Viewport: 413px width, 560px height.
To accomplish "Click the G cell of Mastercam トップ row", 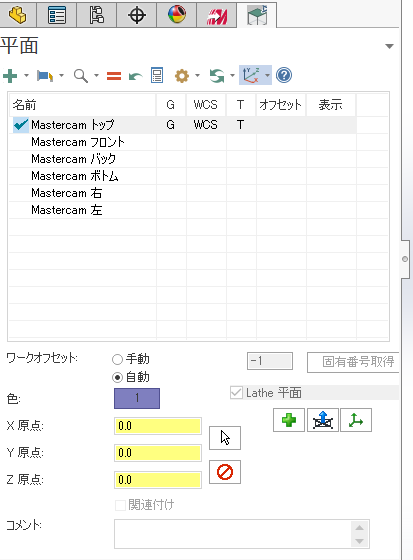I will [x=171, y=125].
